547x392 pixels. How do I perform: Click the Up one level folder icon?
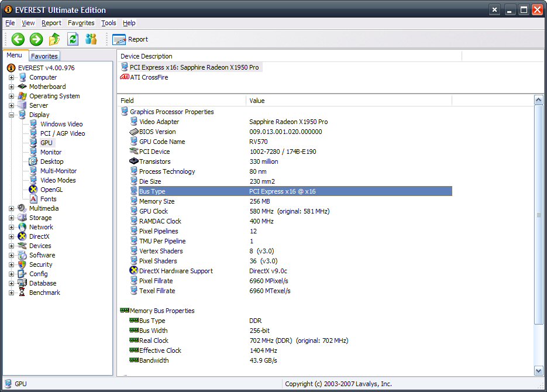tap(54, 39)
